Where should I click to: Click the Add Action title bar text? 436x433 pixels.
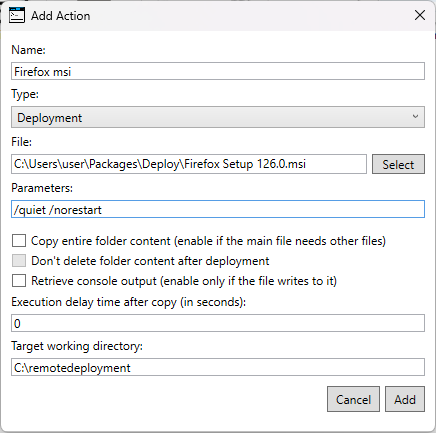pos(61,16)
